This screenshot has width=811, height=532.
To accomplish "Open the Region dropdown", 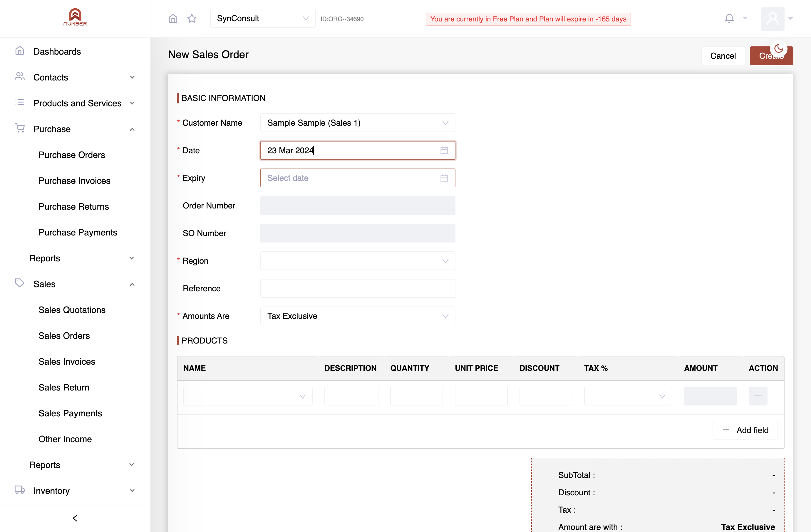I will (357, 261).
